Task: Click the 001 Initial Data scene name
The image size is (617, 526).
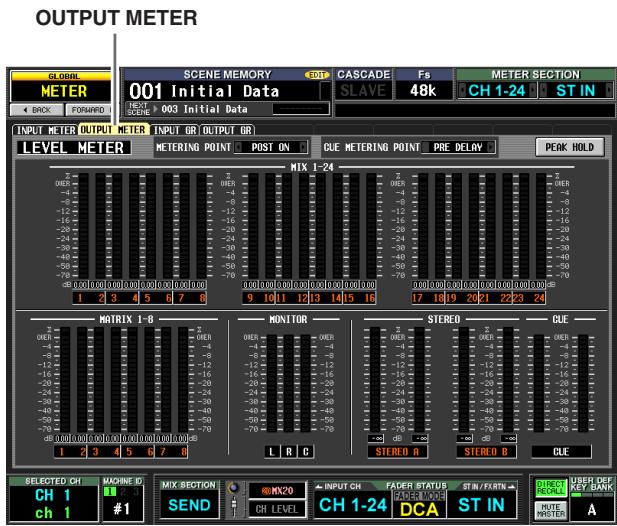Action: (x=222, y=91)
